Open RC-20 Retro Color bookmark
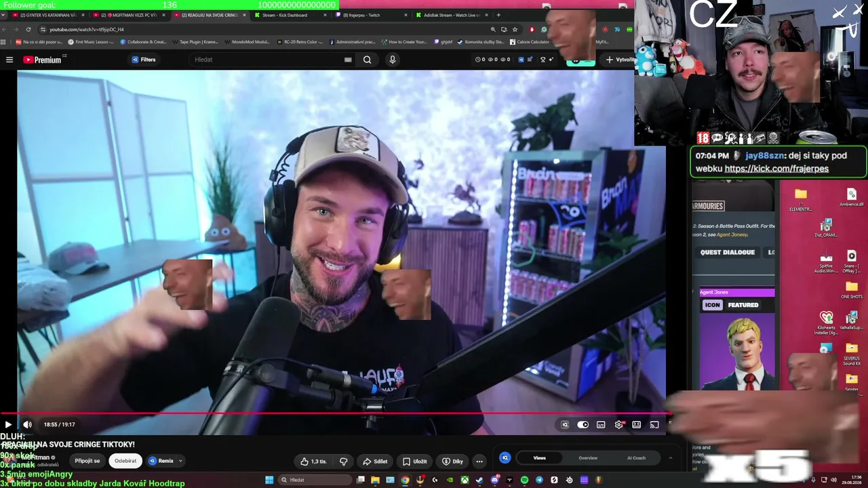868x488 pixels. point(300,42)
